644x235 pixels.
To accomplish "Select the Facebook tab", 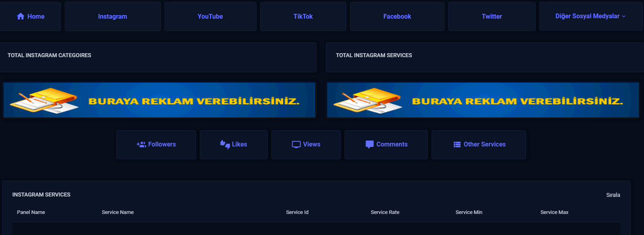I will 397,16.
